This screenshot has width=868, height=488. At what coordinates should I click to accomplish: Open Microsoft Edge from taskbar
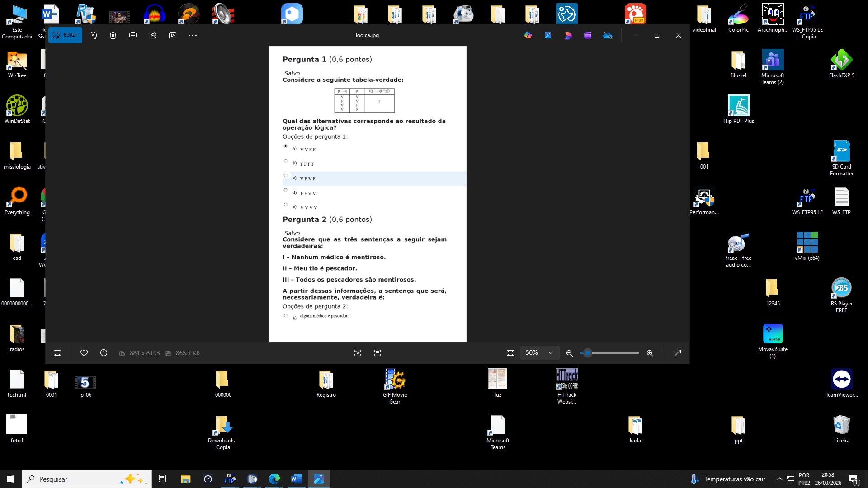click(x=274, y=479)
